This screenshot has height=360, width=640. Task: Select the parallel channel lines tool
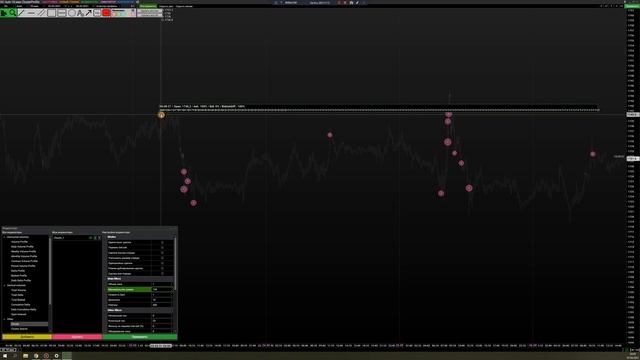pos(42,13)
